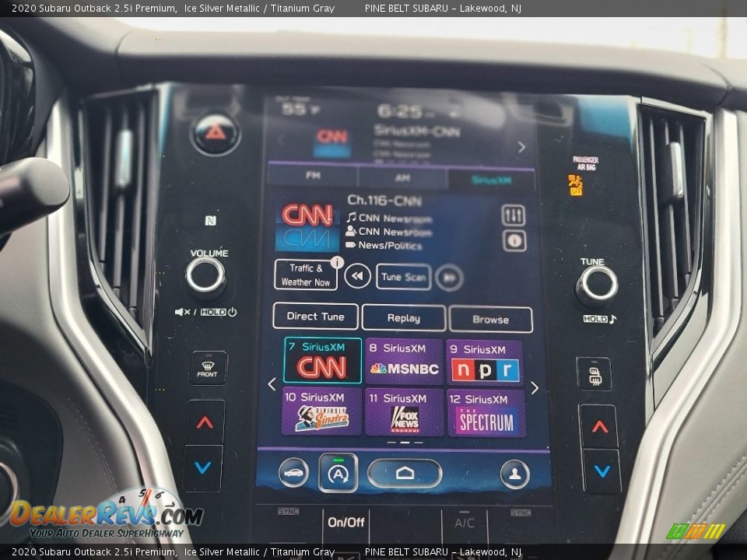The width and height of the screenshot is (747, 560).
Task: Tap the fast-forward playback button
Action: (449, 278)
